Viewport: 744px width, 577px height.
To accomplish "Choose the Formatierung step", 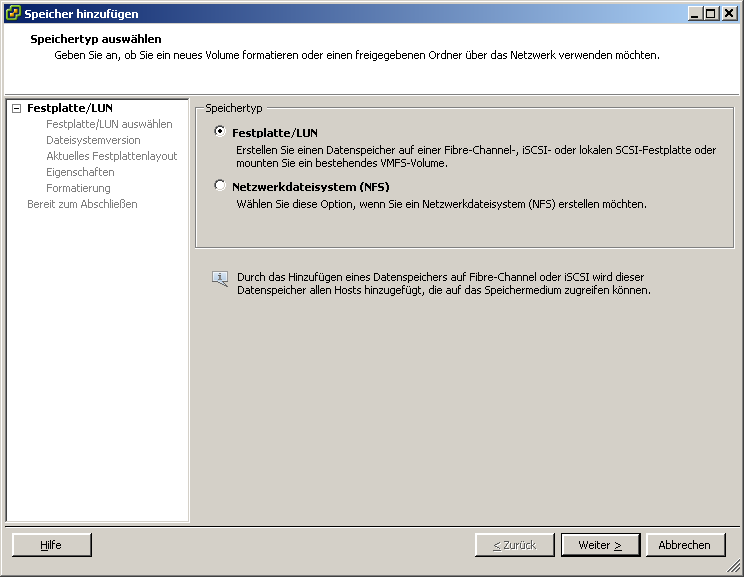I will tap(78, 188).
